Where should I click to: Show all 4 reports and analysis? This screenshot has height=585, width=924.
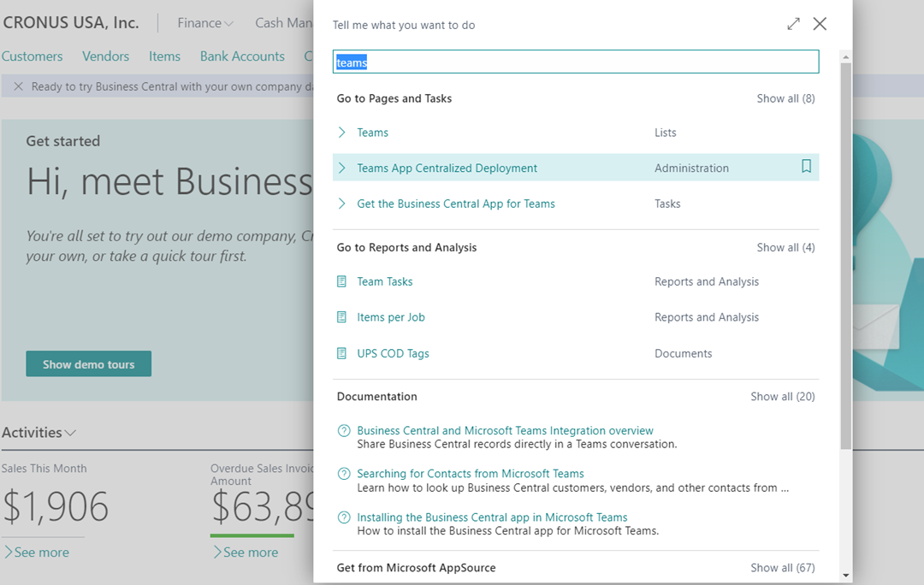point(785,247)
